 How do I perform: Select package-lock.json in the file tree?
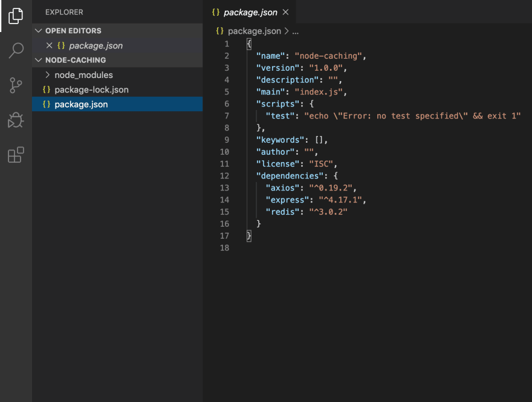[x=117, y=89]
